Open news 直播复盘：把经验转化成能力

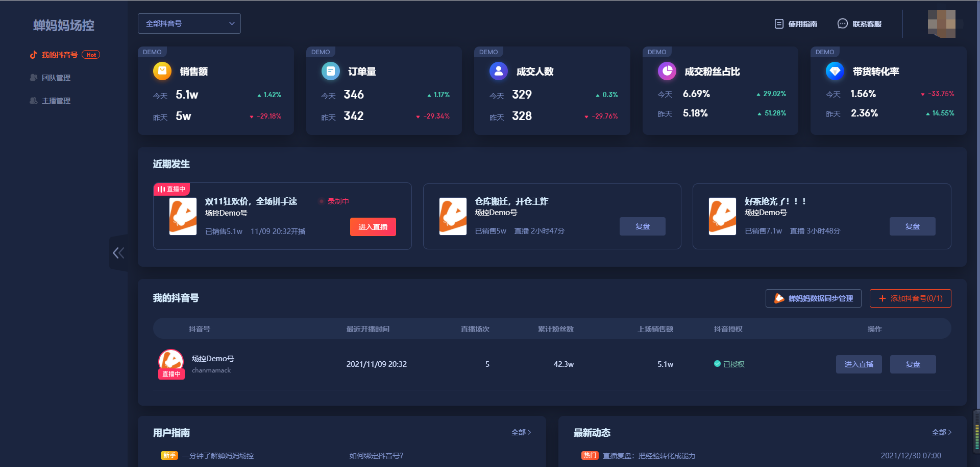[x=649, y=456]
